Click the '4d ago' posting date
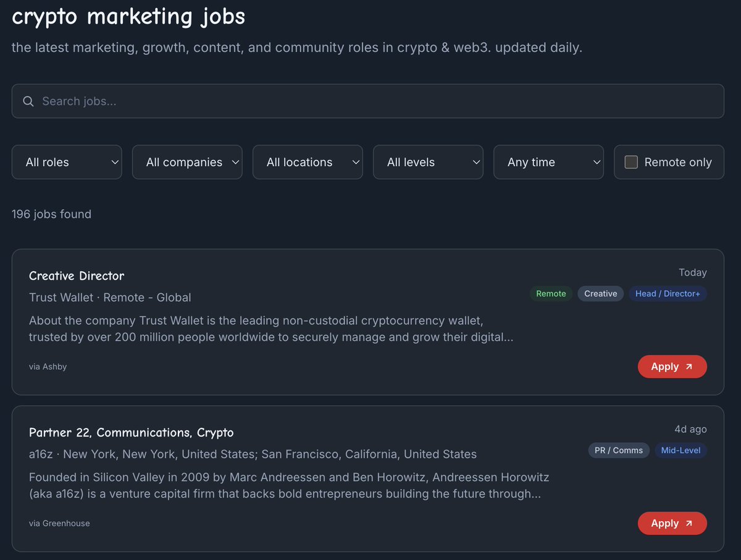Screen dimensions: 741x560 click(x=690, y=429)
